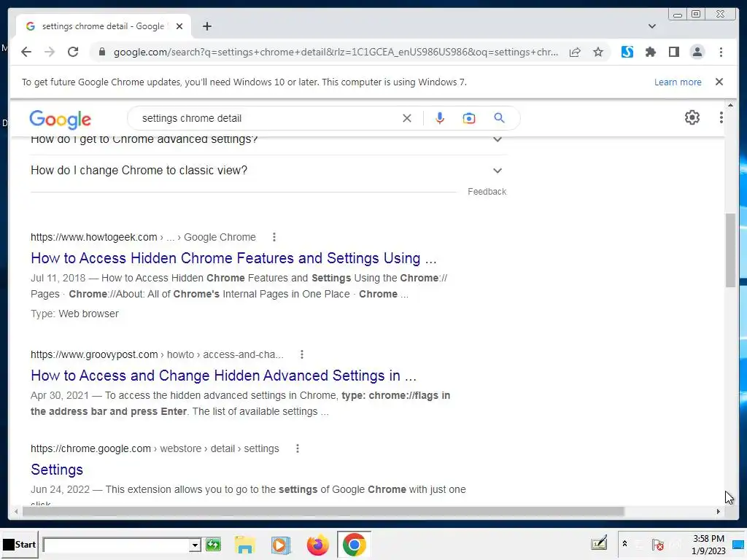The height and width of the screenshot is (560, 747).
Task: Open 'How to Access and Change Hidden Advanced Settings'
Action: (x=223, y=376)
